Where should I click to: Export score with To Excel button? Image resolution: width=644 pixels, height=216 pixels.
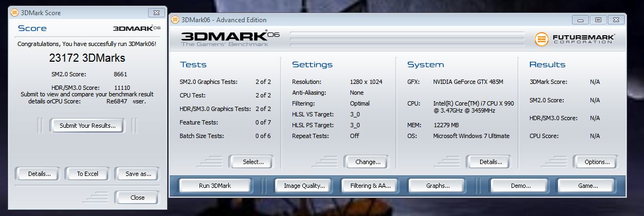click(x=88, y=174)
